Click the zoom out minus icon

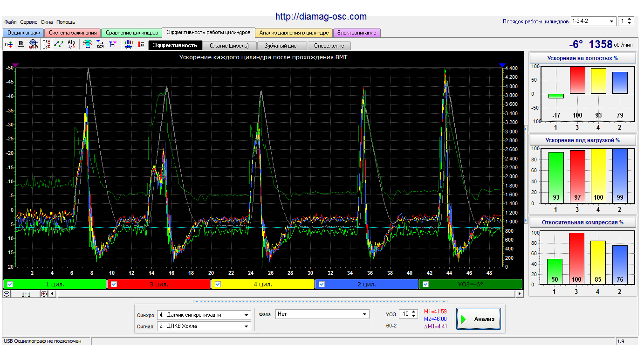pyautogui.click(x=7, y=294)
